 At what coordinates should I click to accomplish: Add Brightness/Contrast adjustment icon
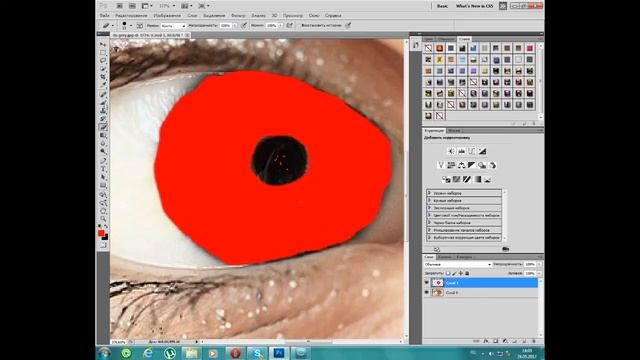point(451,151)
